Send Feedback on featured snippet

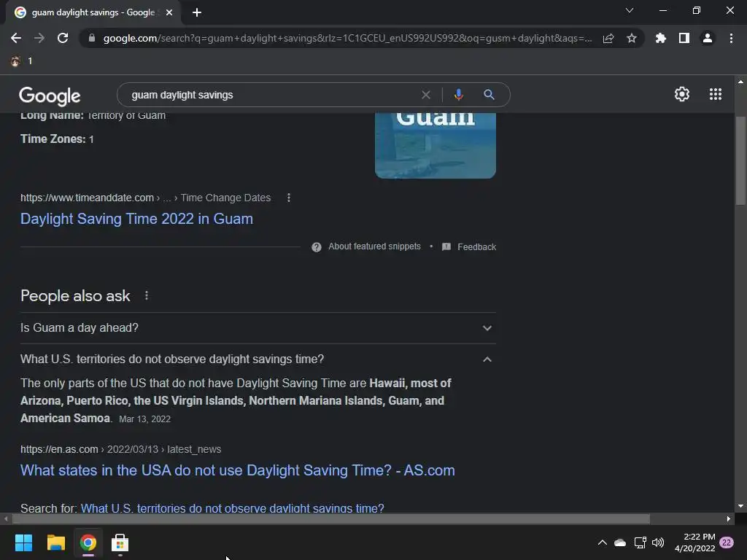(x=469, y=246)
